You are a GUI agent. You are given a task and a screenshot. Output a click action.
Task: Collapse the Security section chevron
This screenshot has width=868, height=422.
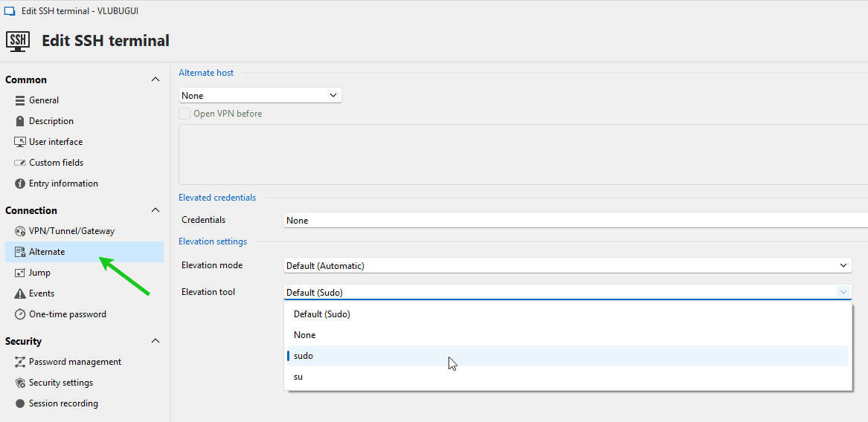pyautogui.click(x=155, y=341)
